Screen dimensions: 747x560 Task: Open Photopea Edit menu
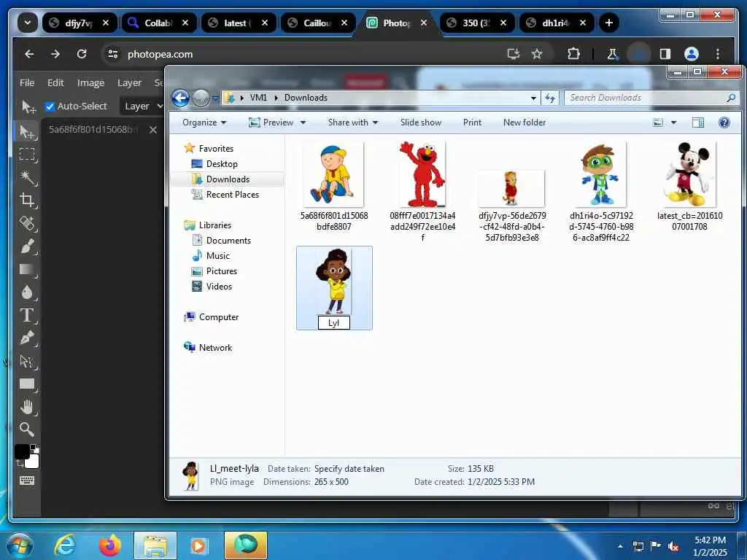(x=55, y=82)
